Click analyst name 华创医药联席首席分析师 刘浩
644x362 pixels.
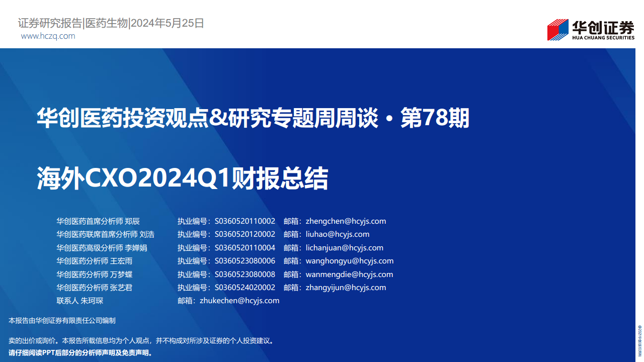pos(106,234)
